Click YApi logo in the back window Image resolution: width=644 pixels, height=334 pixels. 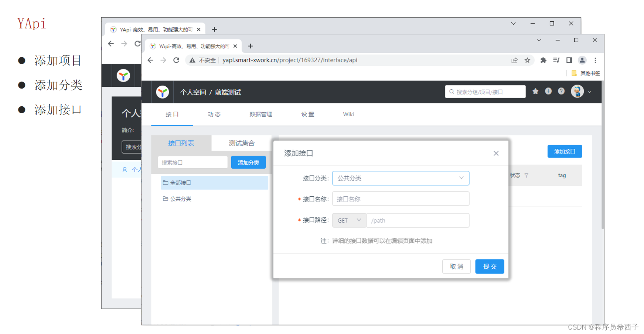(123, 76)
